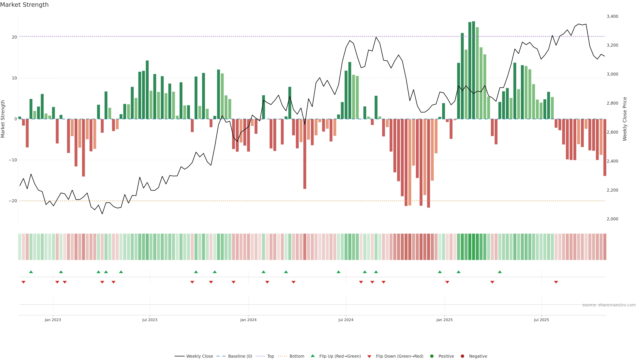The image size is (644, 362).
Task: Click the sharemaestro.com source text
Action: point(609,305)
